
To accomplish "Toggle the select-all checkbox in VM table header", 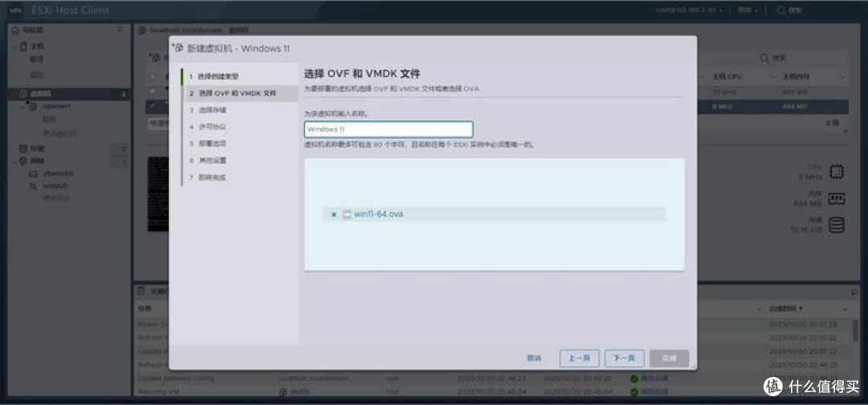I will point(153,76).
